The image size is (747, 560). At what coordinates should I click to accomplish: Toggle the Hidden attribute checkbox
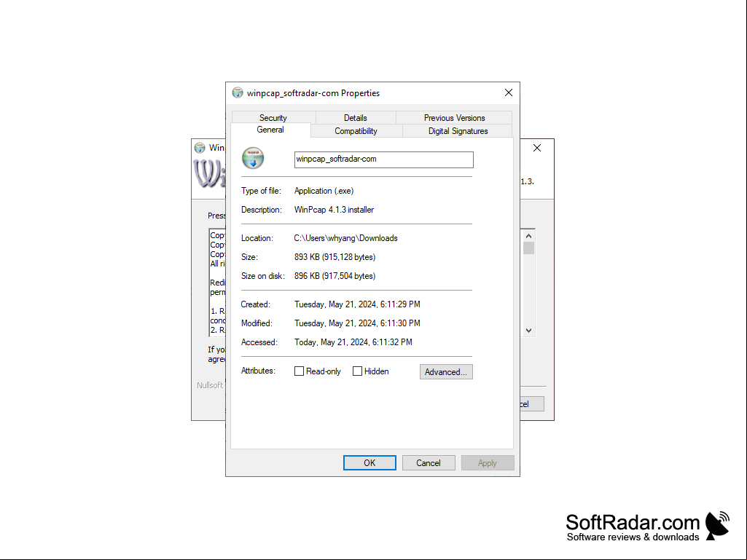[357, 371]
